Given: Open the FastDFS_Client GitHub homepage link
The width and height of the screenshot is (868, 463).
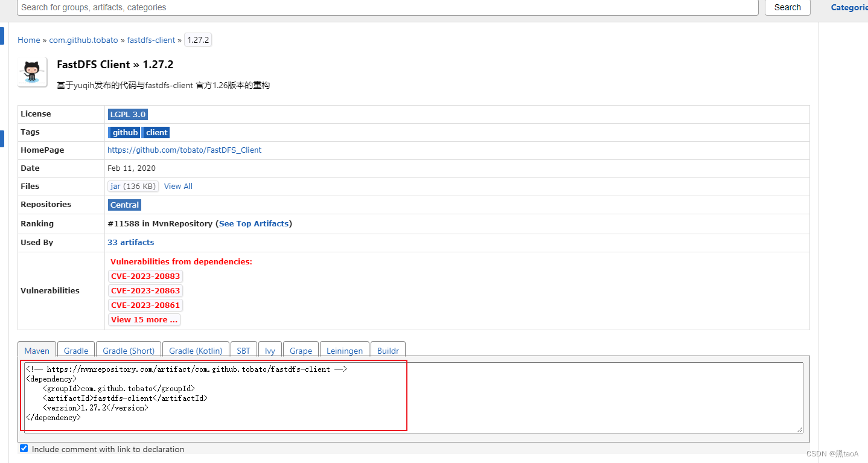Looking at the screenshot, I should click(x=184, y=150).
